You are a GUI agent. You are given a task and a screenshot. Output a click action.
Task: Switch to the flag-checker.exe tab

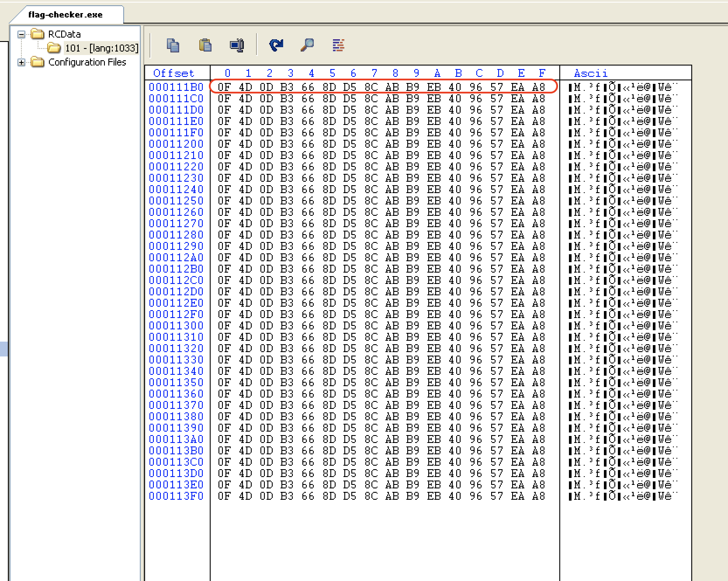[66, 14]
